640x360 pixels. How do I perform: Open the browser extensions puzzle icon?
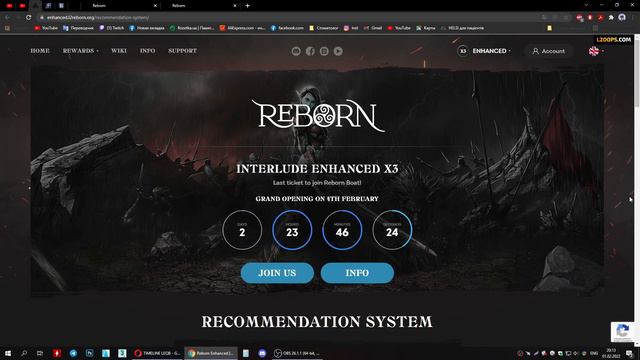(611, 18)
